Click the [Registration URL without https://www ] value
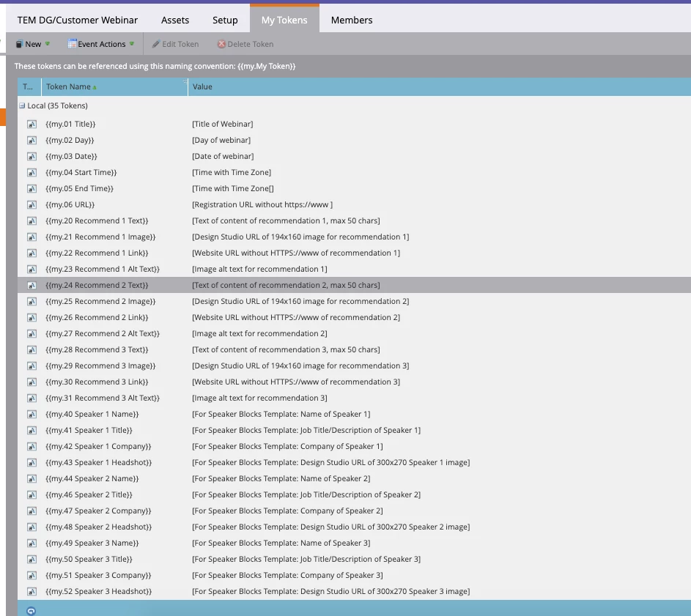691x616 pixels. click(x=262, y=205)
